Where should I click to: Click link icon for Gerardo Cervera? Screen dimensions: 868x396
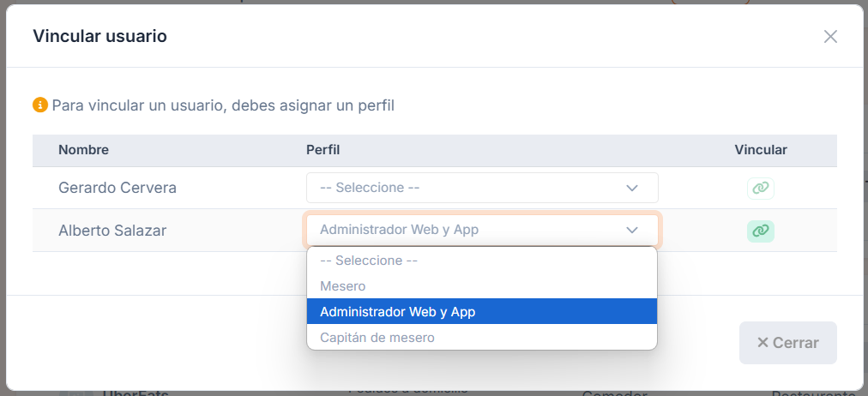(x=761, y=189)
